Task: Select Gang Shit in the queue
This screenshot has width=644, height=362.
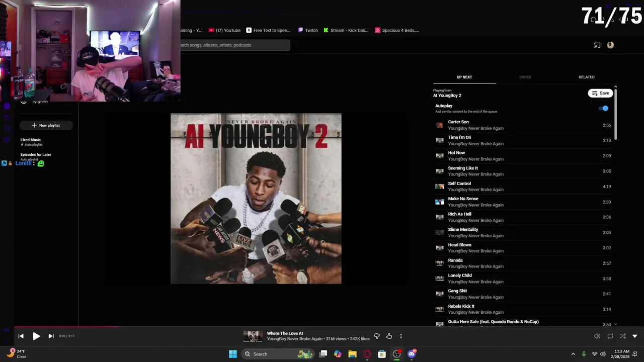Action: [523, 294]
